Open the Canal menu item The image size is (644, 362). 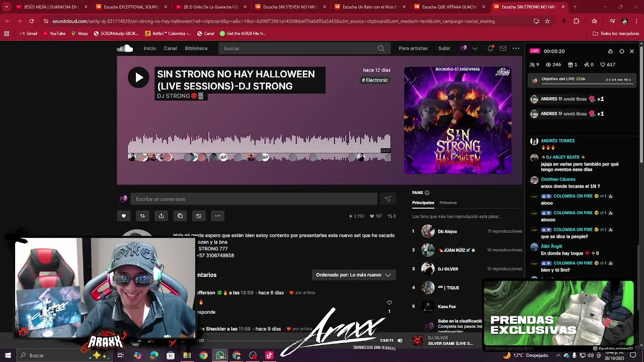coord(170,48)
